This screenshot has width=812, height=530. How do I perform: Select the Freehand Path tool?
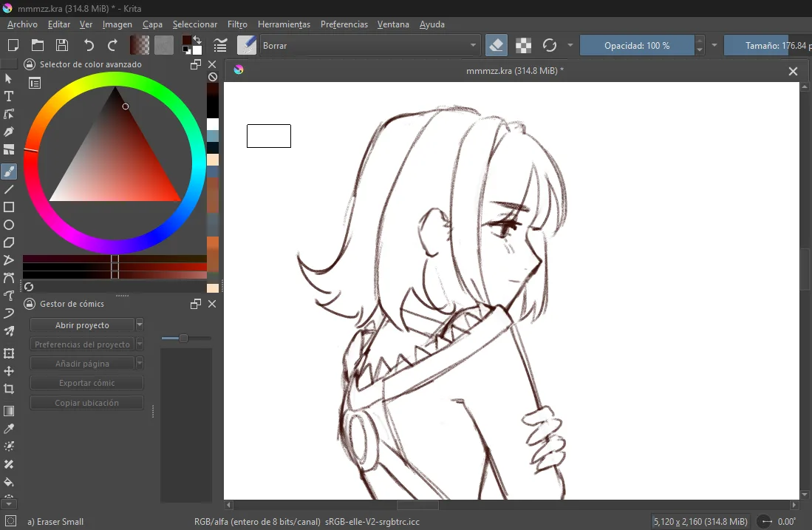(x=9, y=296)
